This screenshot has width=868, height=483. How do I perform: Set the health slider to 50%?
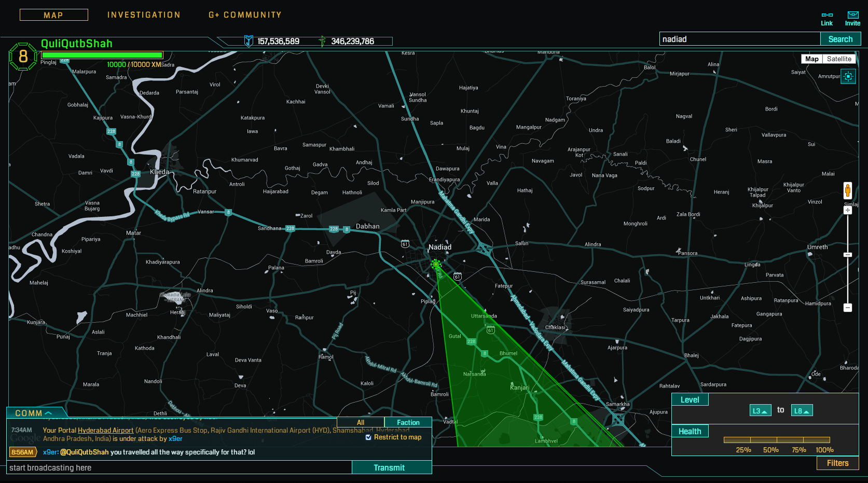tap(770, 450)
